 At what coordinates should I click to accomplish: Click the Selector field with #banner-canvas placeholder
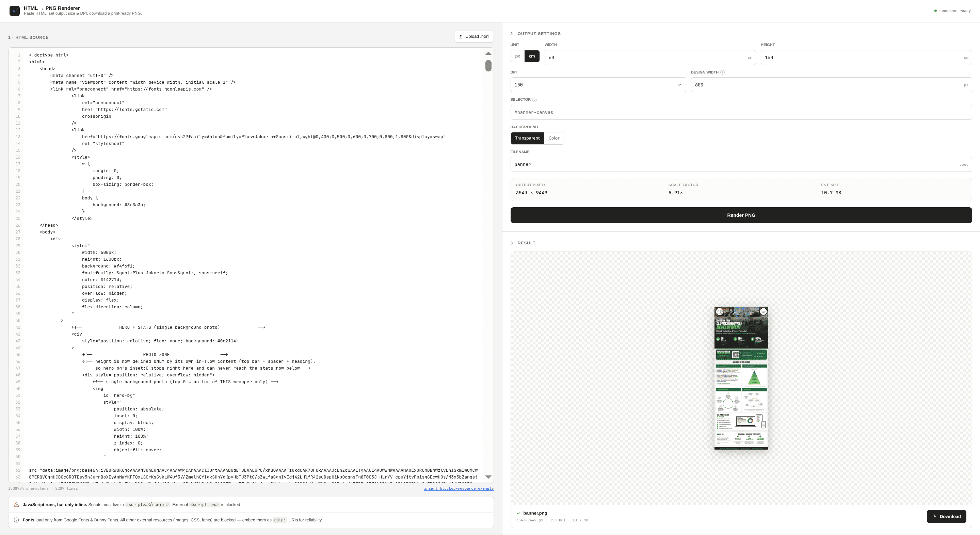click(x=741, y=113)
